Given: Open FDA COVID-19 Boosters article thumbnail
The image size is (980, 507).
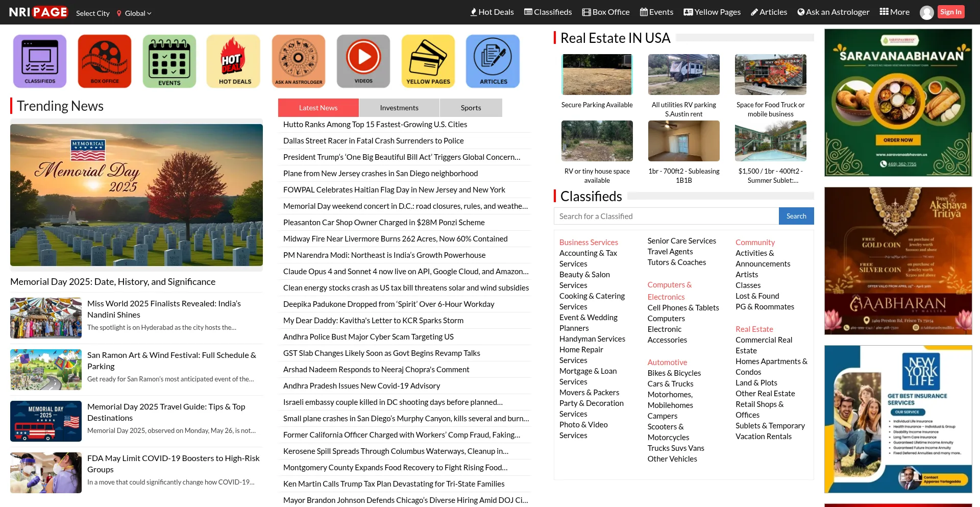Looking at the screenshot, I should pyautogui.click(x=46, y=473).
